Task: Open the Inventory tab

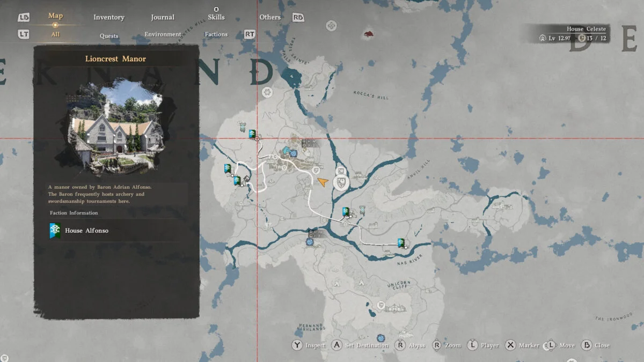Action: [x=109, y=17]
